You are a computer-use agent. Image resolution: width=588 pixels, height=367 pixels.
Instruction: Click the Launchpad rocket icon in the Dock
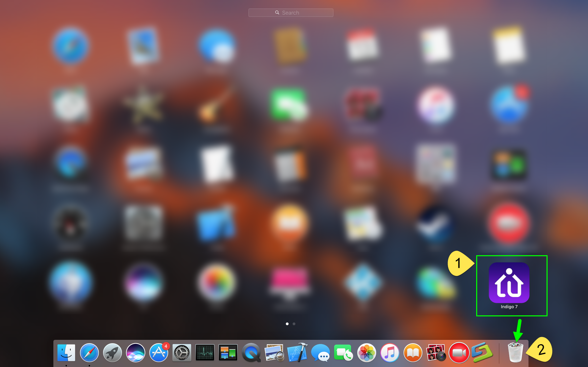click(x=112, y=353)
